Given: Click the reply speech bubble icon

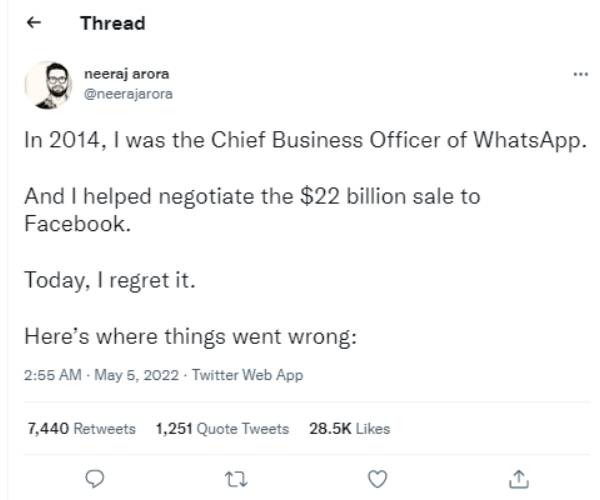Looking at the screenshot, I should pos(95,479).
